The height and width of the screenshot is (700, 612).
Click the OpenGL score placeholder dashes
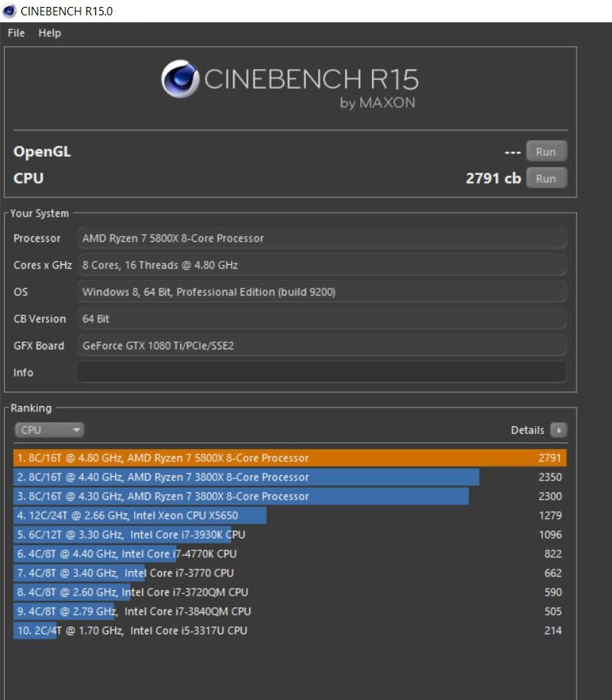point(512,152)
